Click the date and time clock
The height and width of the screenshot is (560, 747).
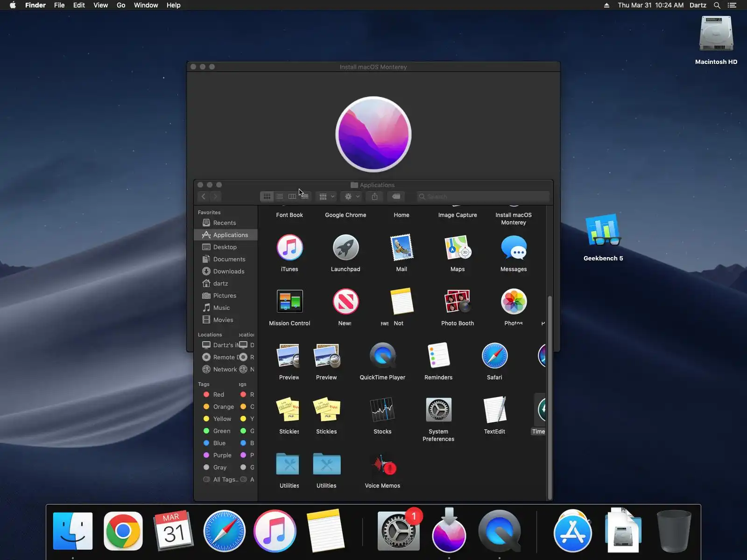tap(650, 5)
